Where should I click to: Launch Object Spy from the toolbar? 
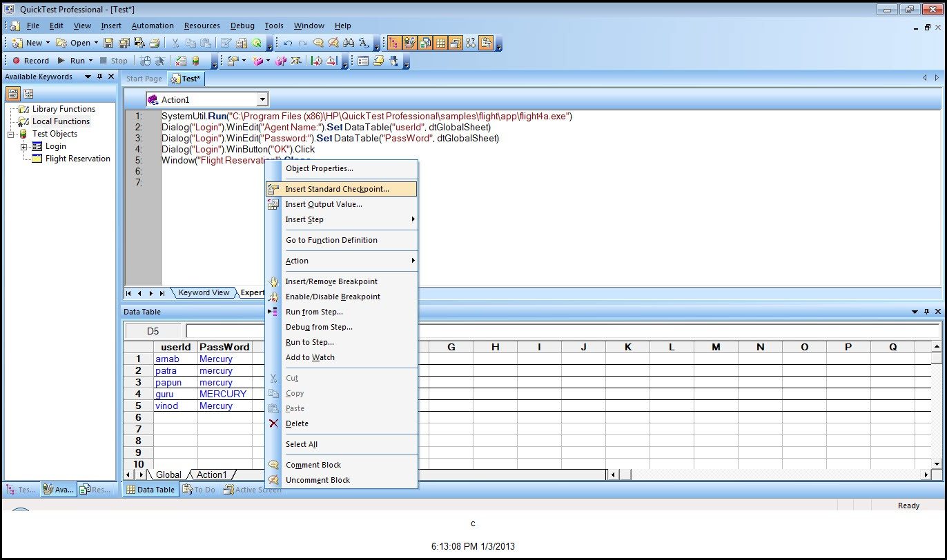[x=394, y=61]
